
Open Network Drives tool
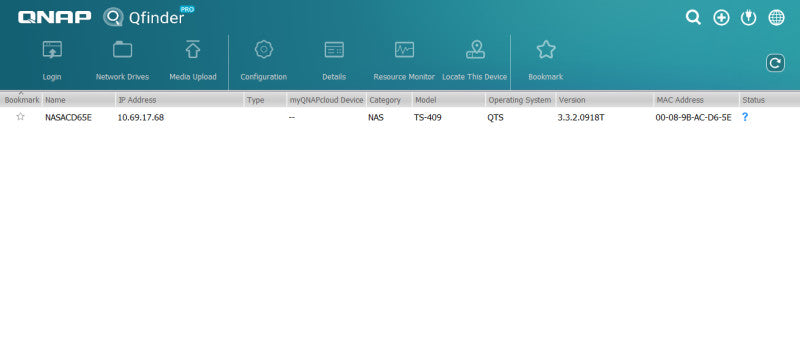122,60
